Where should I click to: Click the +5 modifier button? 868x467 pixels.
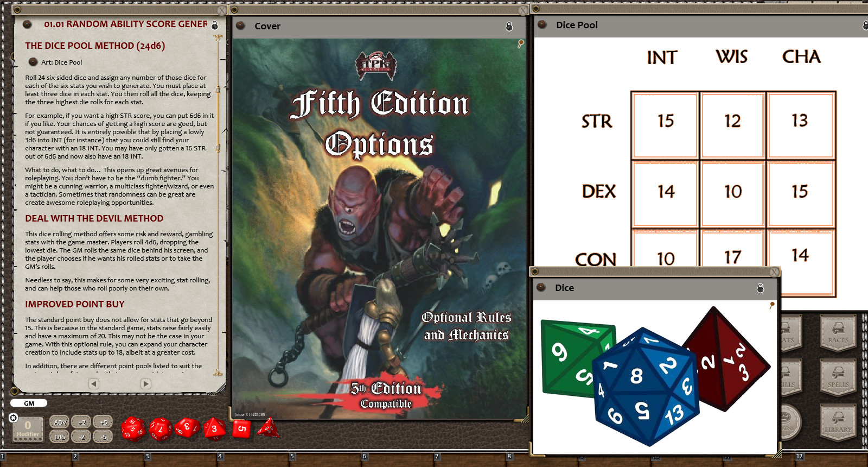click(103, 422)
